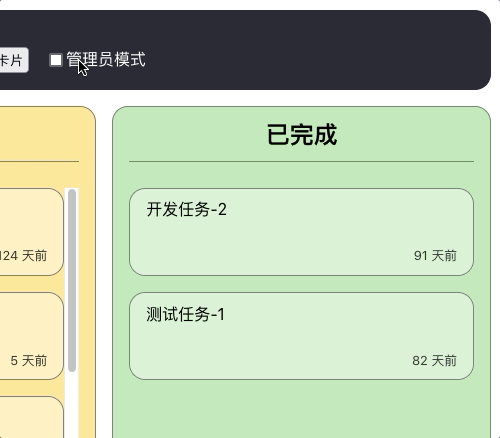
Task: Click the 5 天前 timestamp in yellow card
Action: (x=29, y=361)
